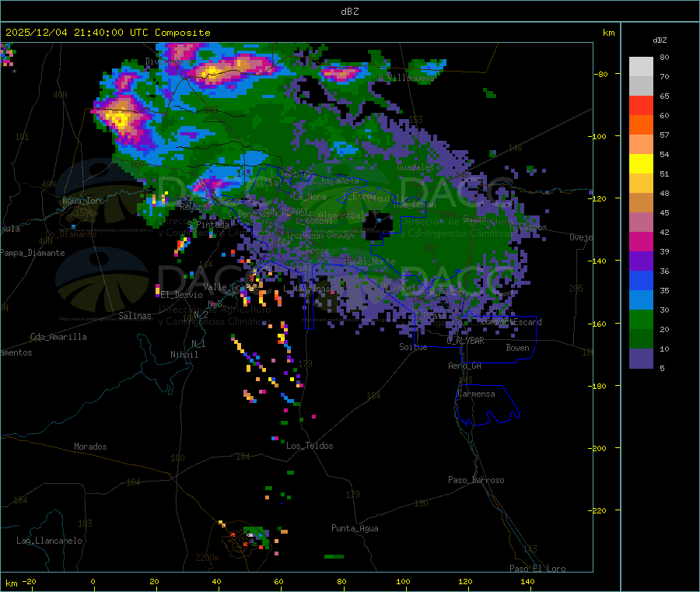
Task: Click the Salinas place label
Action: click(135, 316)
